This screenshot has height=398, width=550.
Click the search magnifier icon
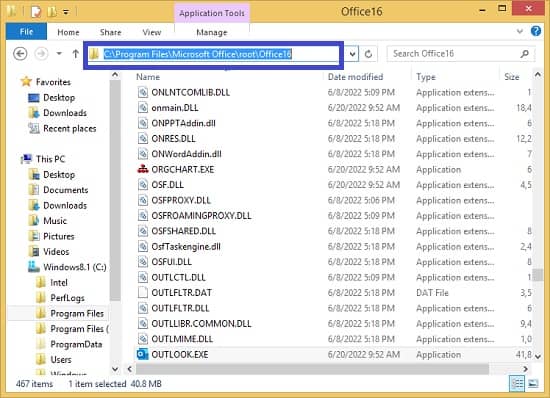click(524, 54)
